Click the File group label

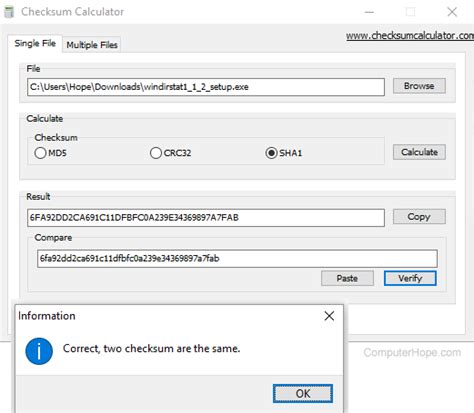point(33,69)
